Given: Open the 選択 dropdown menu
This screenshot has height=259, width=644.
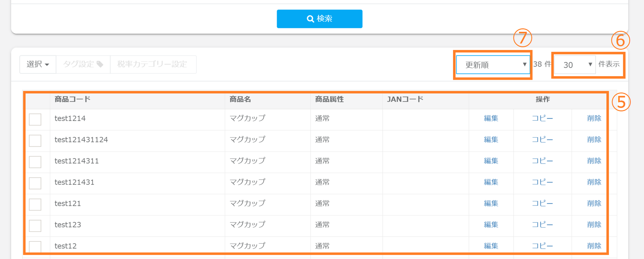Looking at the screenshot, I should [38, 65].
